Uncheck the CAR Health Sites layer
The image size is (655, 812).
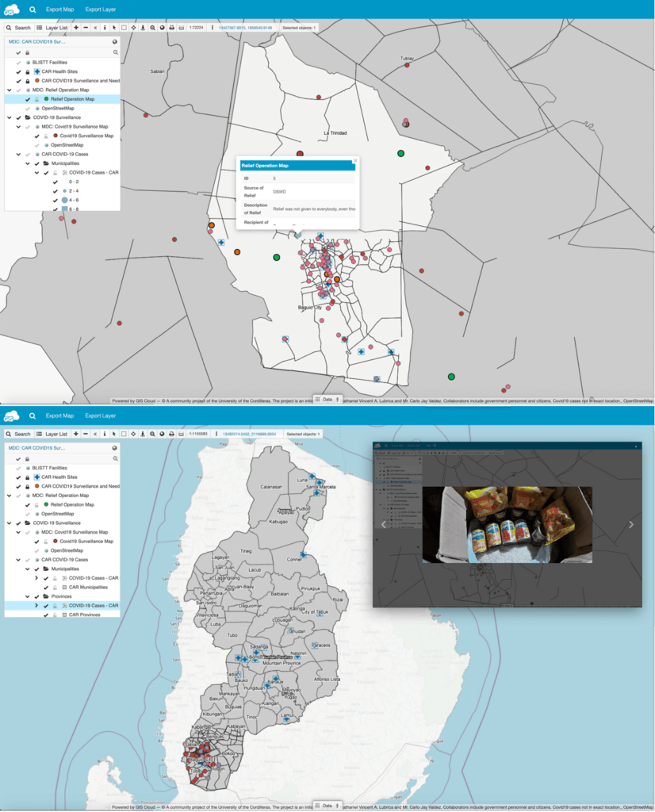click(x=18, y=71)
